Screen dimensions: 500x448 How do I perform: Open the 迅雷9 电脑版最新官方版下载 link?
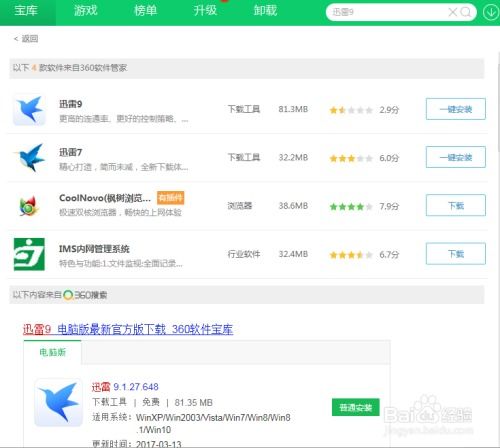[x=128, y=329]
